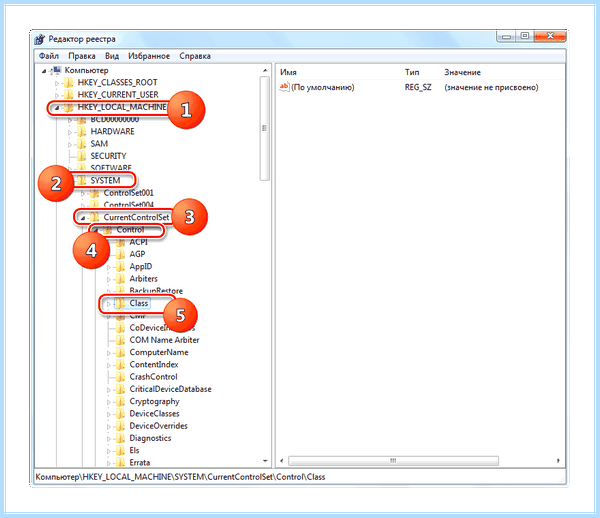Click the SAM folder icon
This screenshot has width=600, height=518.
[82, 144]
